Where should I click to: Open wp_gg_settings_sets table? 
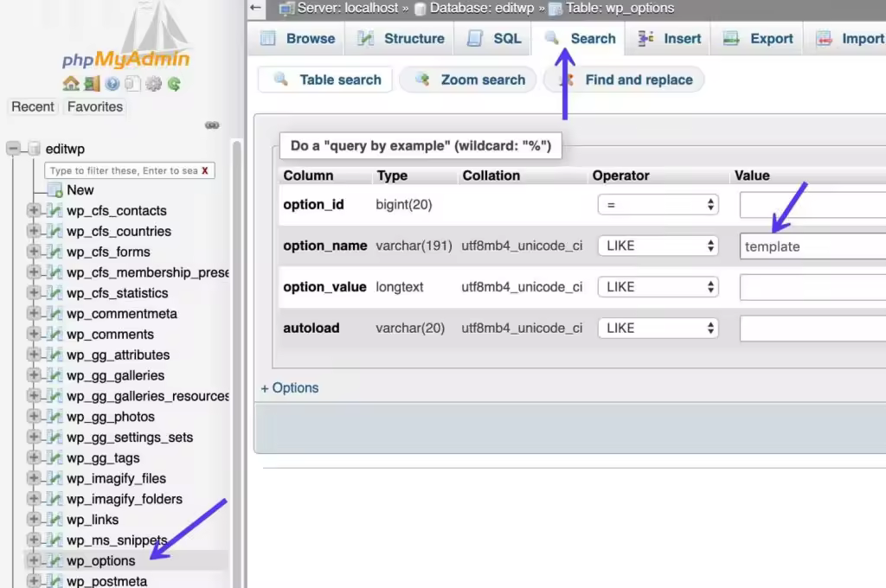(130, 438)
